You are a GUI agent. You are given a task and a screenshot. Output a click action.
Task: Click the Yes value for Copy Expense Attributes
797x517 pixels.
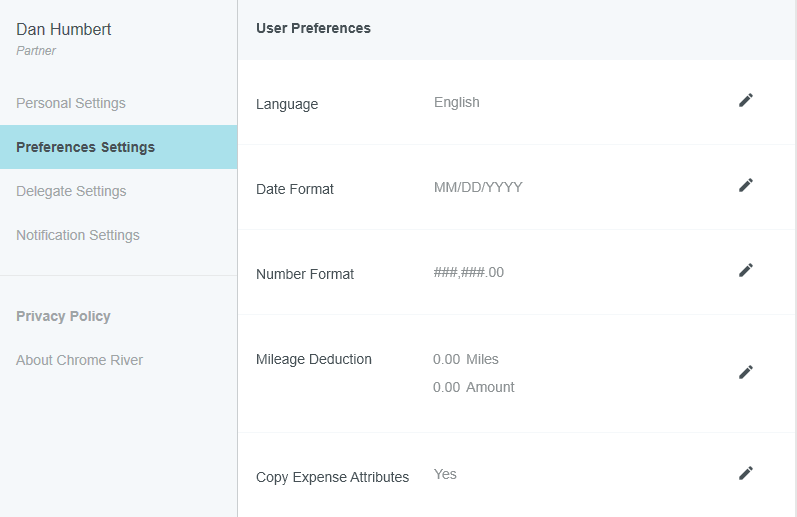click(x=445, y=474)
